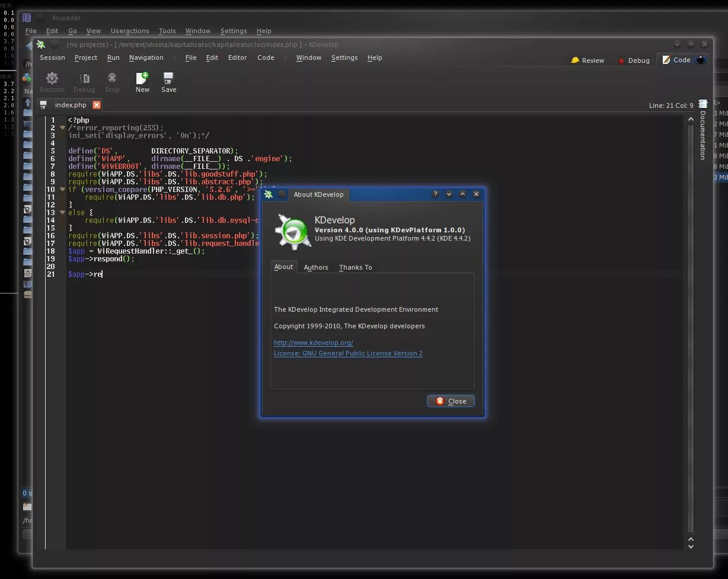
Task: Open the Code menu
Action: 266,57
